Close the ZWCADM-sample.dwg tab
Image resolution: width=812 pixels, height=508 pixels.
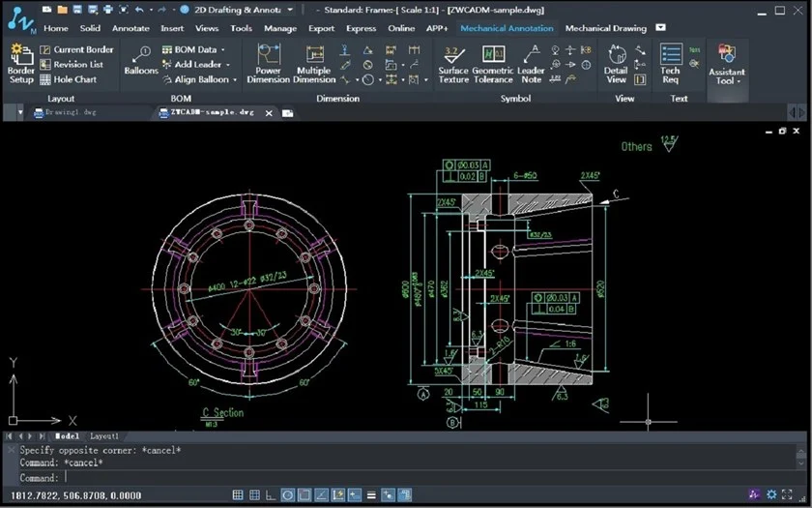269,113
